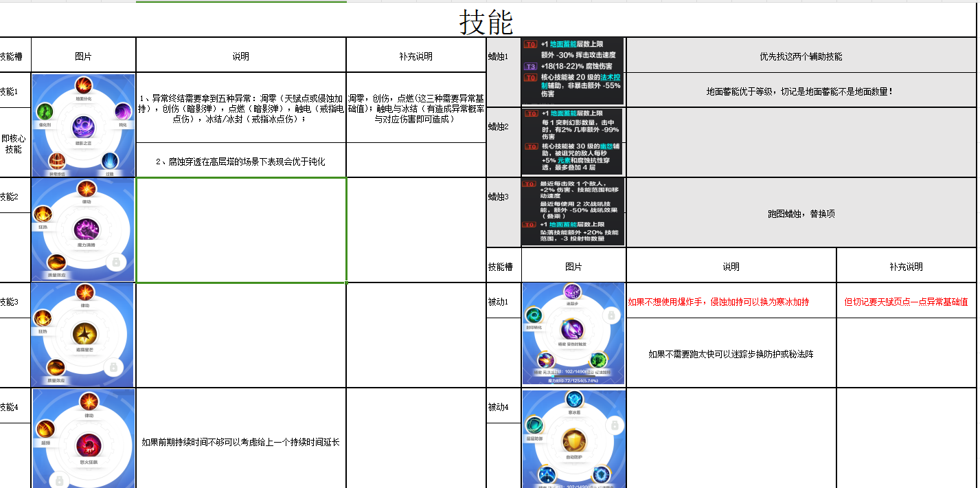The image size is (980, 488).
Task: Select the 跑图蜡烛，替换项 cell
Action: (x=800, y=214)
